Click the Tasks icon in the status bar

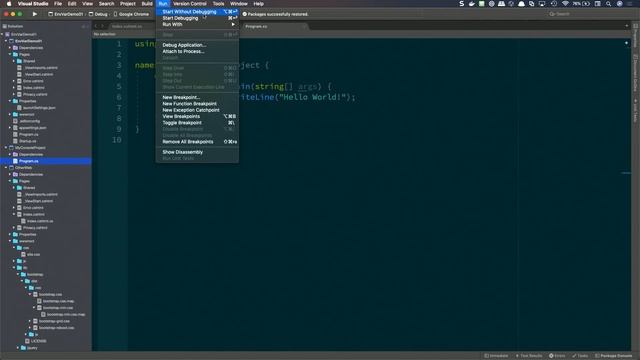click(x=574, y=356)
